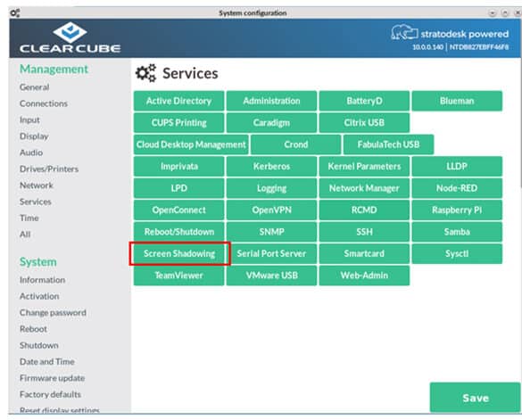The height and width of the screenshot is (420, 522).
Task: Open OpenVPN settings
Action: coord(271,210)
